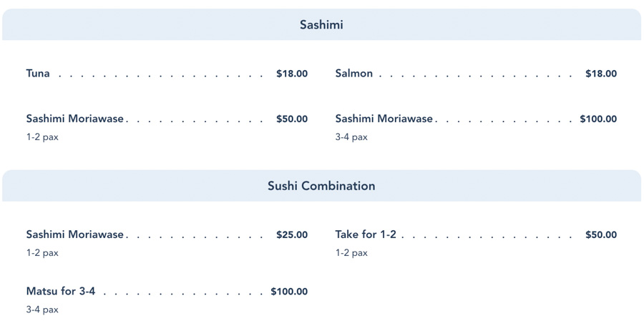Screen dimensions: 644x336
Task: Click the 3-4 pax note under Matsu
Action: coord(42,310)
